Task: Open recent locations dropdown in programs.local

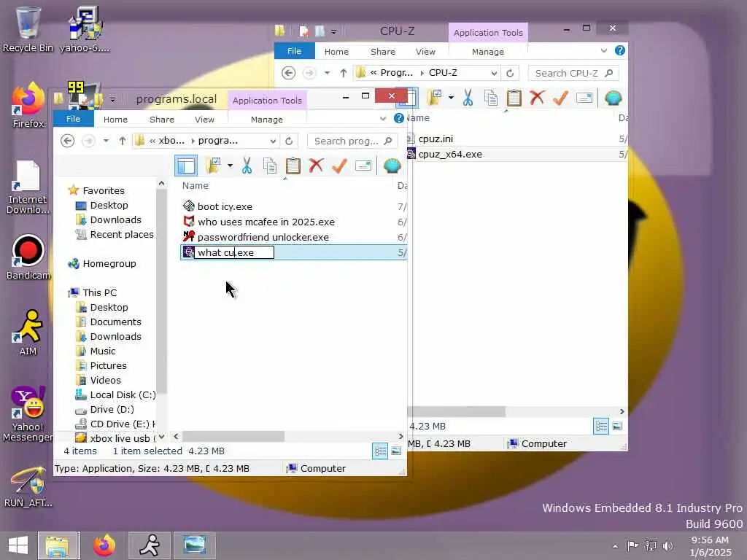Action: point(106,141)
